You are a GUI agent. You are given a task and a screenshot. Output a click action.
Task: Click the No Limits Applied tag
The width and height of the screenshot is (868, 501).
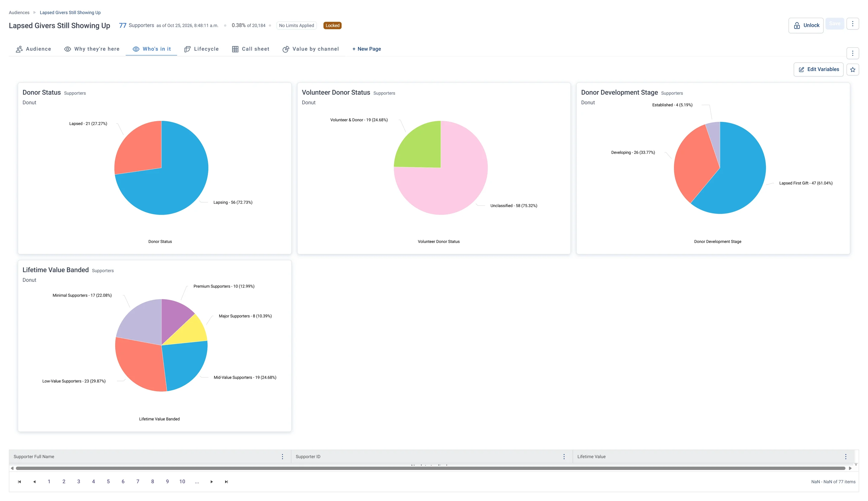pos(296,25)
